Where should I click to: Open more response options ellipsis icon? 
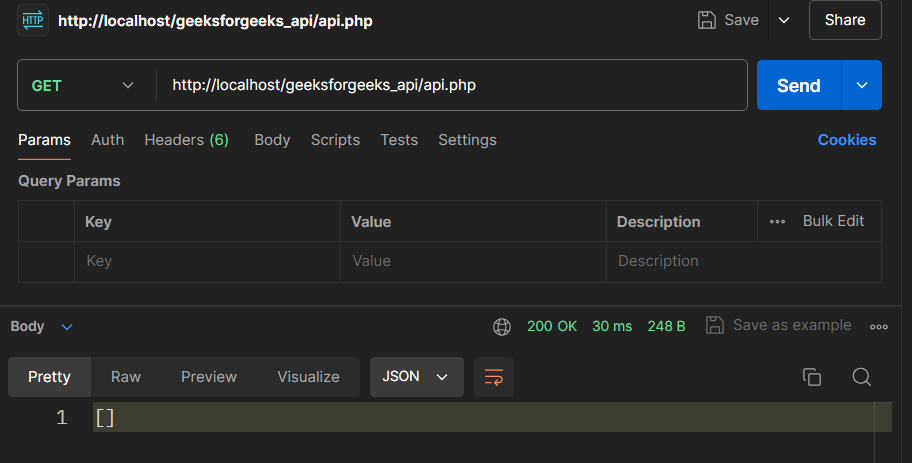click(x=879, y=326)
